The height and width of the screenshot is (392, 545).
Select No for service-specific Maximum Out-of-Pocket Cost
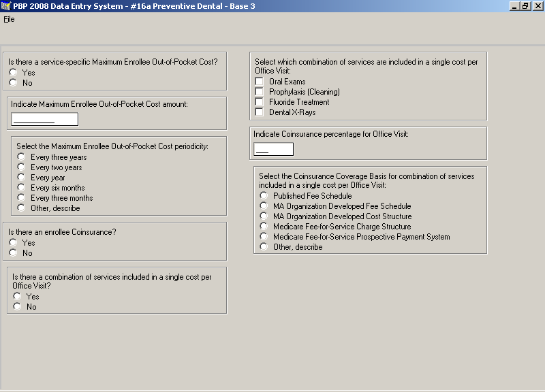point(13,82)
